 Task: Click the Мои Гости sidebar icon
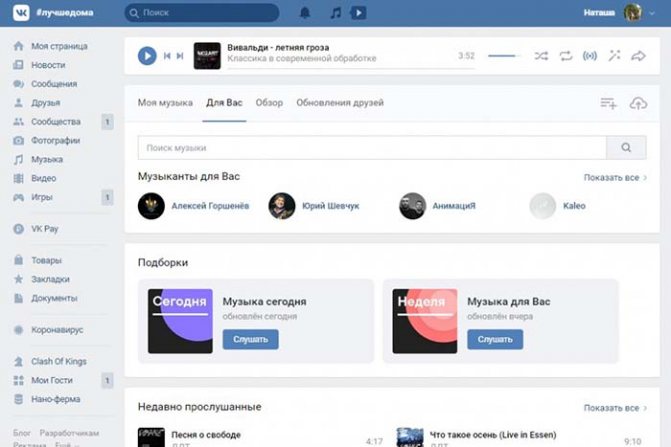18,380
